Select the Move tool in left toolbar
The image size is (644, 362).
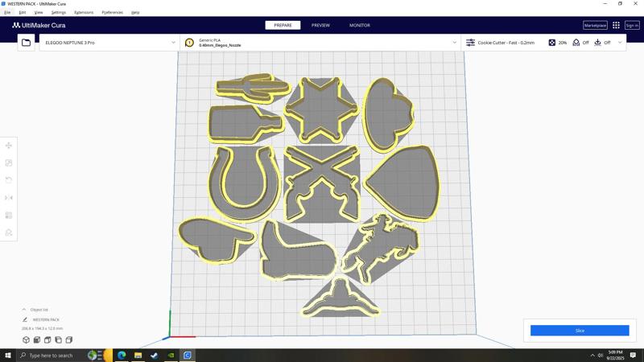click(x=9, y=146)
